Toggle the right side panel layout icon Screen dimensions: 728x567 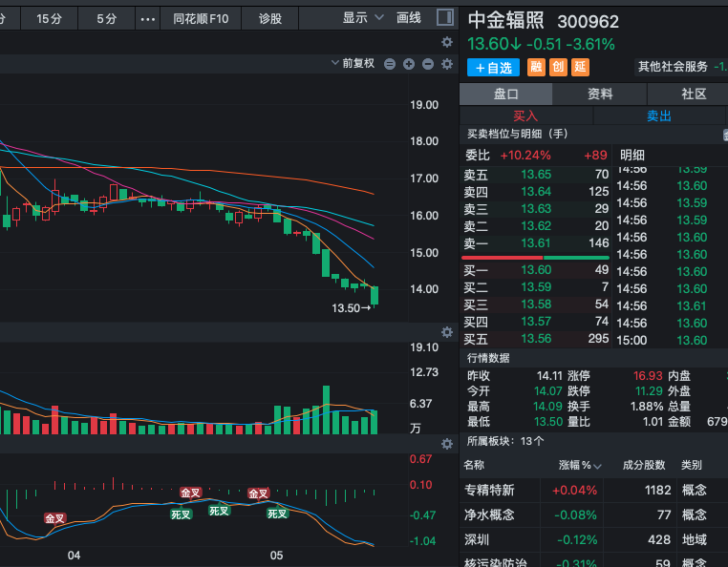point(445,17)
